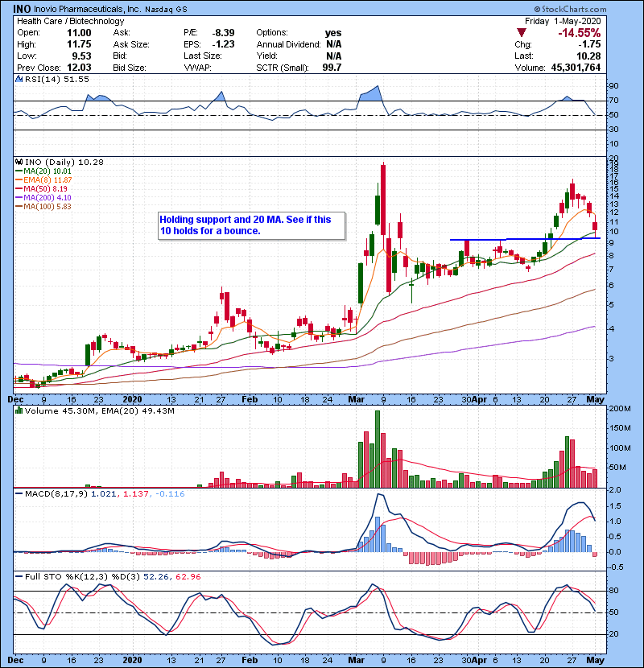Click the green MA(20) legend line marker
Screen dimensions: 644x668
point(19,171)
